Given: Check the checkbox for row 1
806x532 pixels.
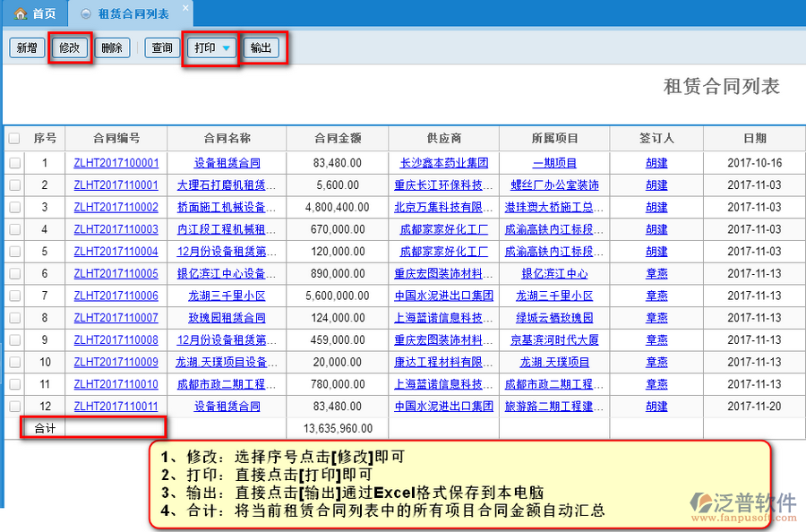Looking at the screenshot, I should click(x=14, y=163).
